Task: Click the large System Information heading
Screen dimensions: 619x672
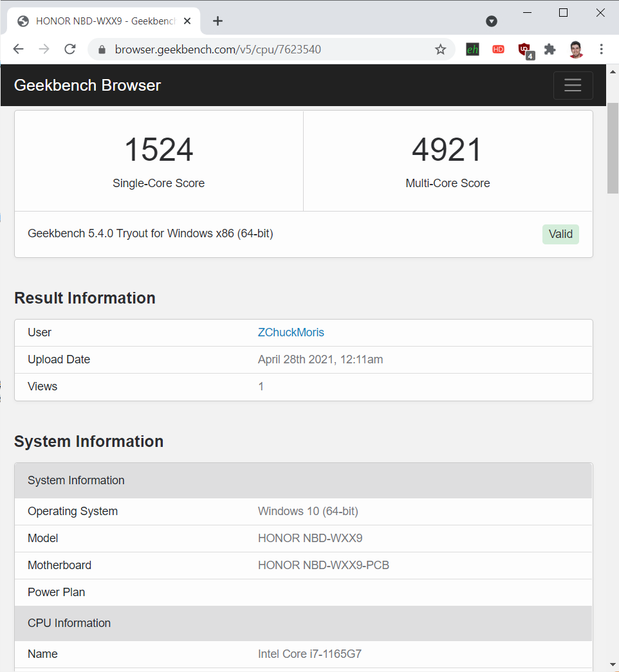Action: pos(89,441)
